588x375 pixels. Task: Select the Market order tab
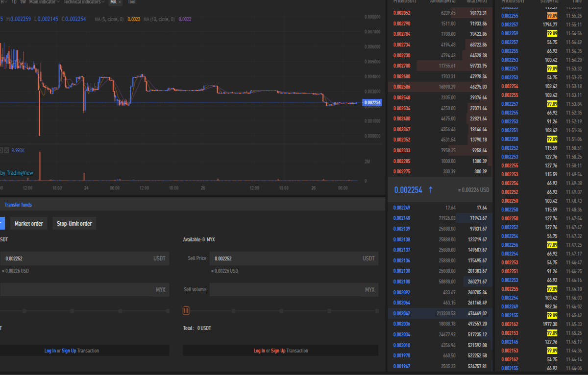tap(29, 224)
